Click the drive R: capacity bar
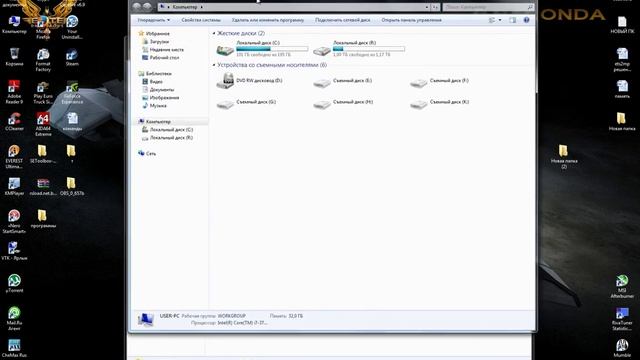The image size is (640, 360). click(369, 49)
